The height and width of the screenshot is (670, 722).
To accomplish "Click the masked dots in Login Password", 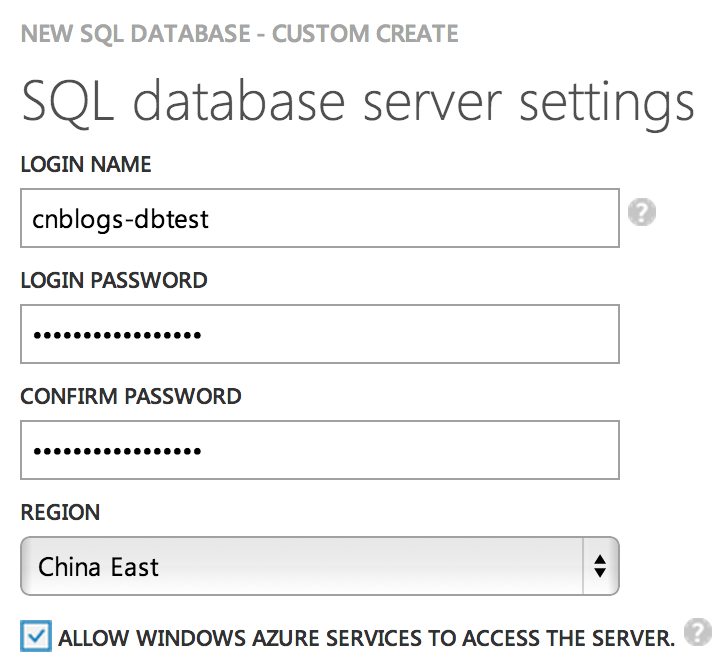I will pos(117,335).
